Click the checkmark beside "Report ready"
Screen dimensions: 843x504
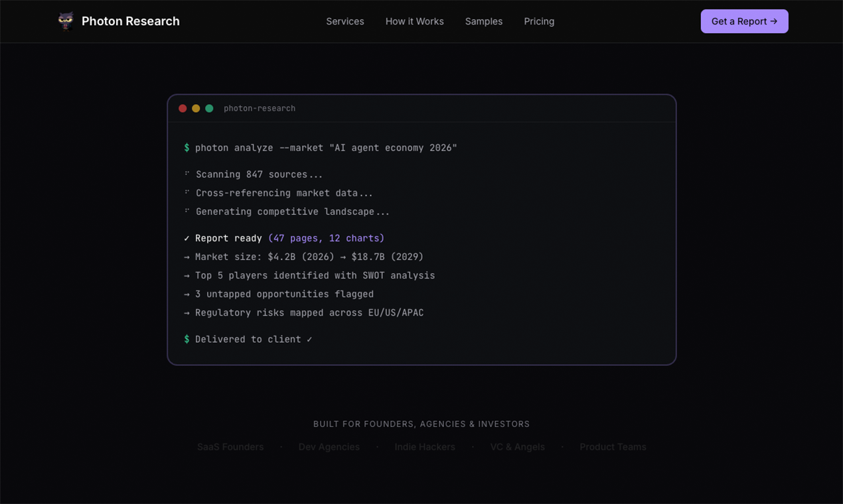point(186,237)
